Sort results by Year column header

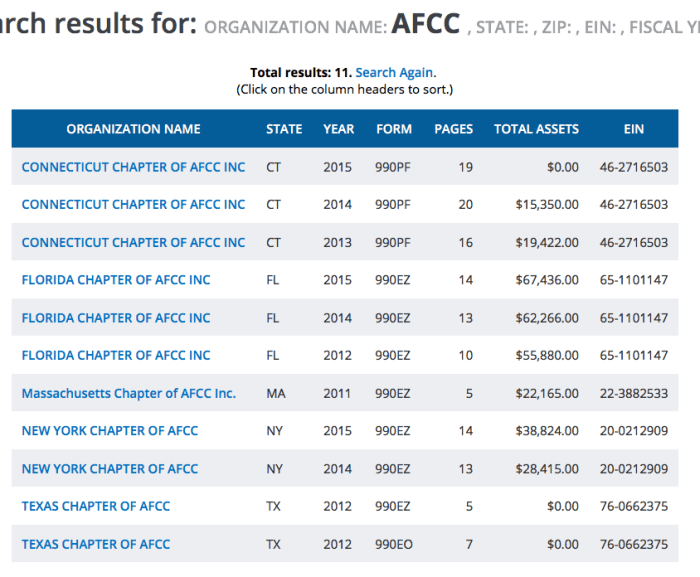[x=338, y=129]
